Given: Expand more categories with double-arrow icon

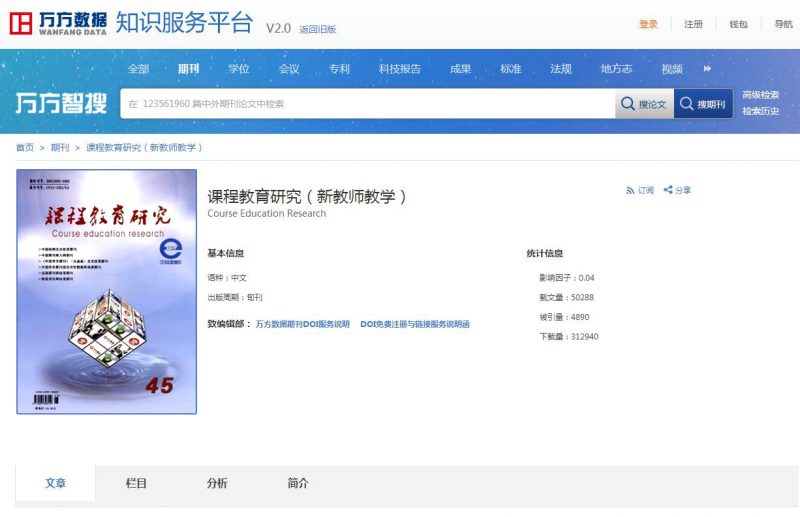Looking at the screenshot, I should click(x=708, y=69).
